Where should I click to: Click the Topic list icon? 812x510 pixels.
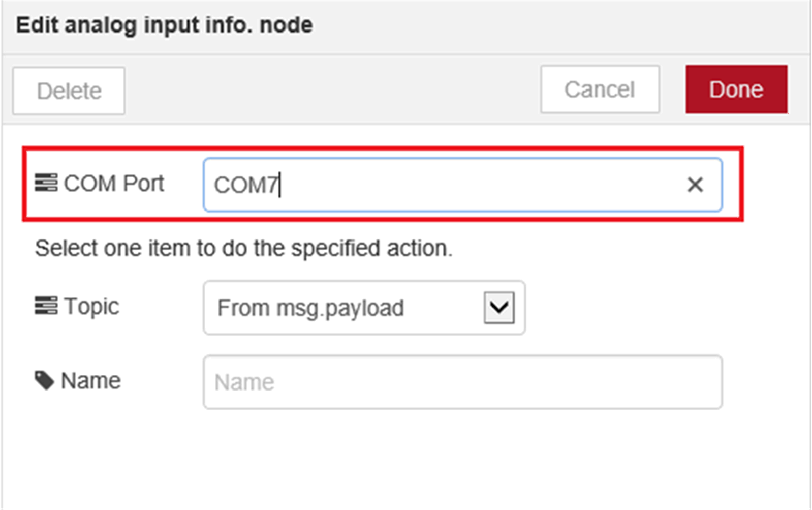point(46,306)
